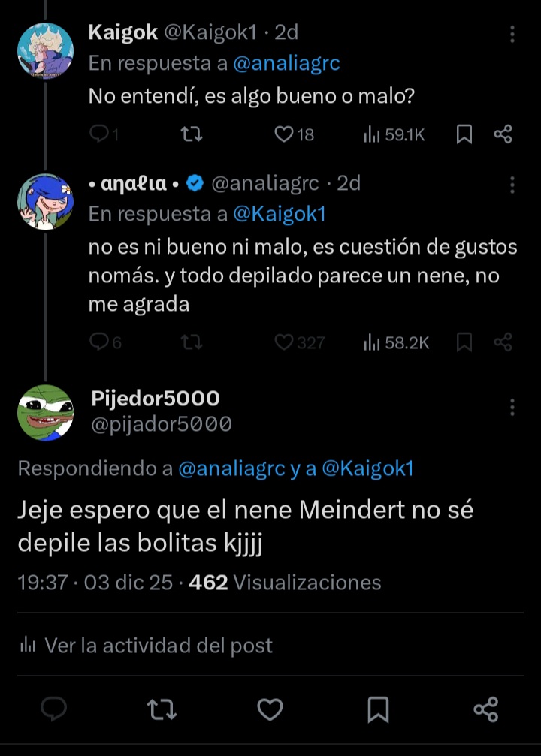Viewport: 541px width, 756px height.
Task: Like Kaigok's tweet with 18 likes
Action: pyautogui.click(x=283, y=134)
